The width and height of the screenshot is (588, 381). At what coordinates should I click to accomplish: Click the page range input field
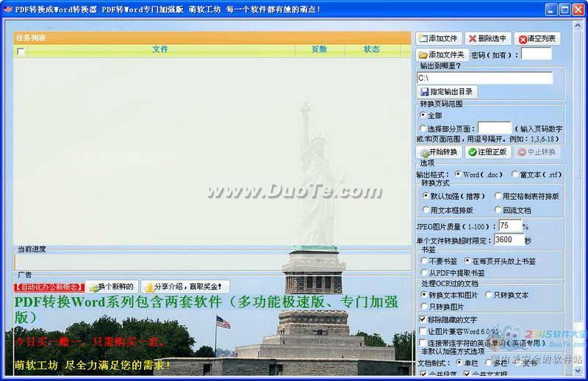(495, 128)
